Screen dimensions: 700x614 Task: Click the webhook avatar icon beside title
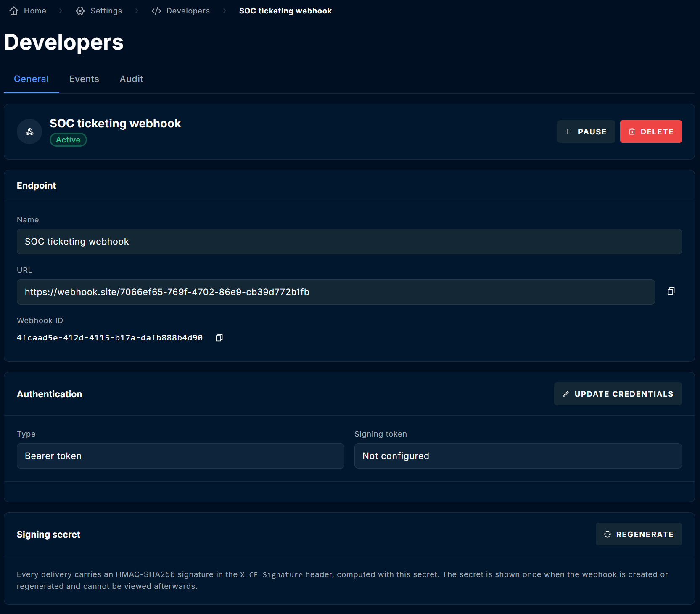29,132
